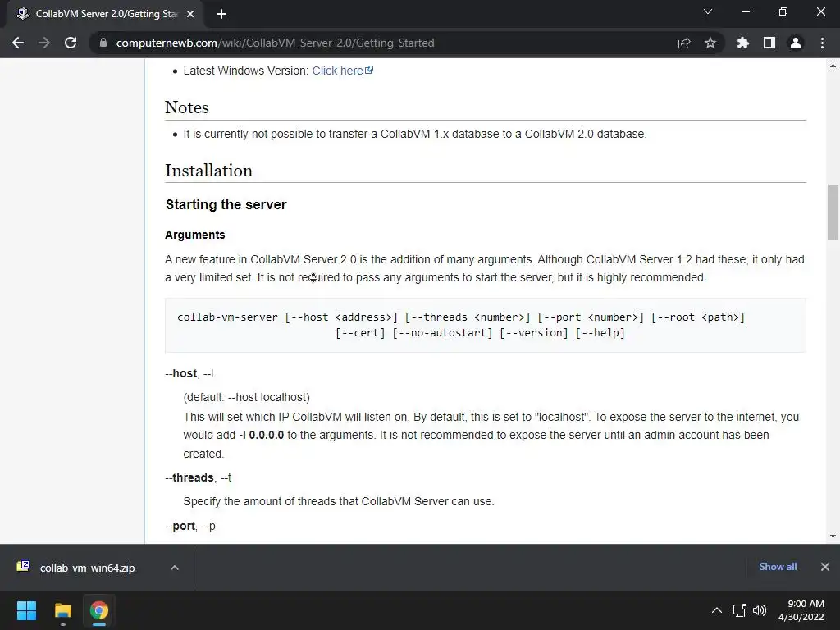The width and height of the screenshot is (840, 630).
Task: Click the '(default: --host localhost)' text
Action: tap(246, 397)
